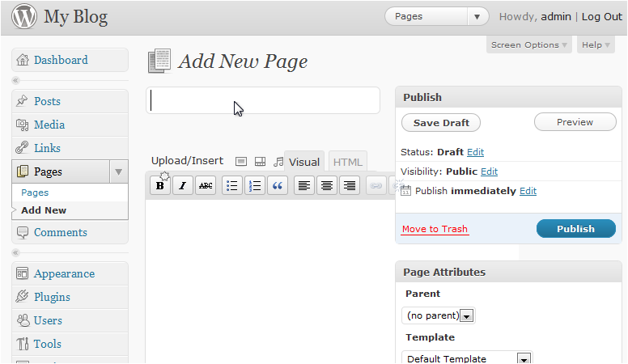
Task: Open the favorites dropdown arrow beside Pages
Action: [x=477, y=17]
